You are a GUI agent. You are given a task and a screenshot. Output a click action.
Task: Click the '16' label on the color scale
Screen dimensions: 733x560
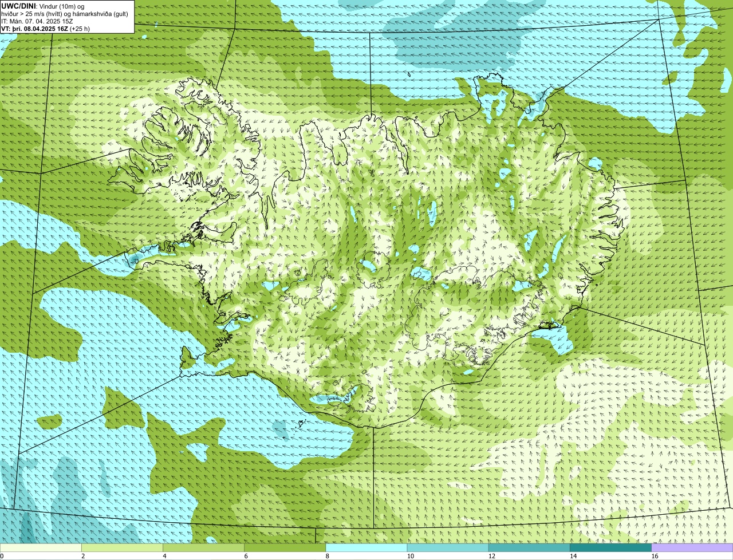655,556
